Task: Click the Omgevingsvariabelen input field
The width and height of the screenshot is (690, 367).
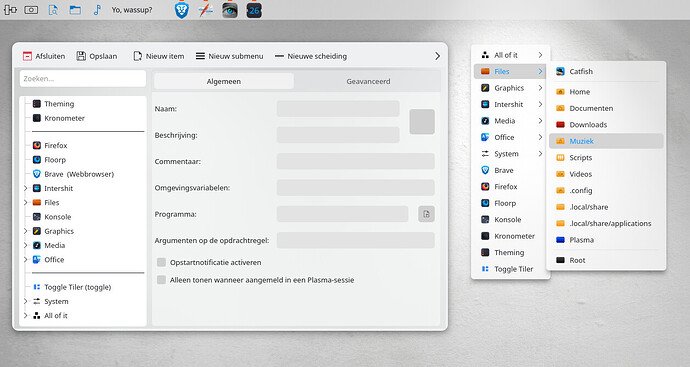Action: click(356, 188)
